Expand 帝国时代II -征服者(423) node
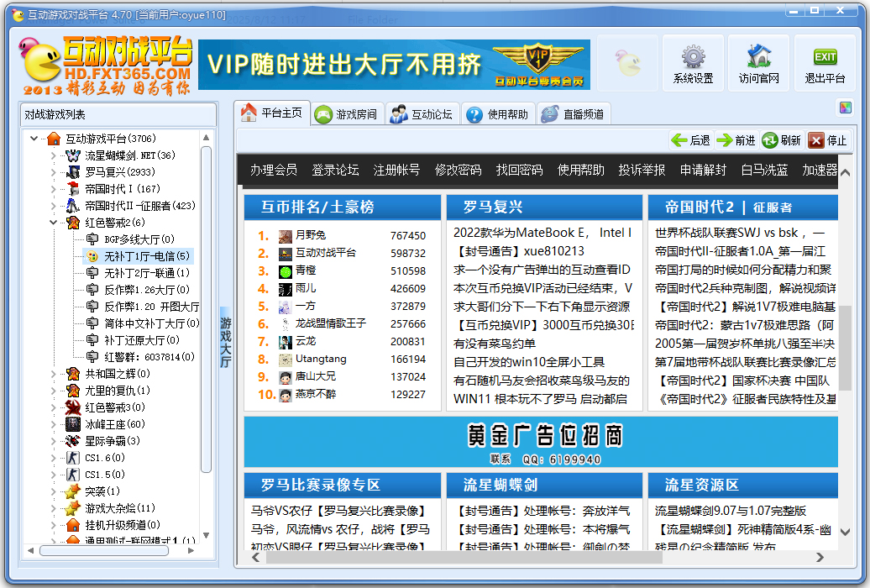 53,206
